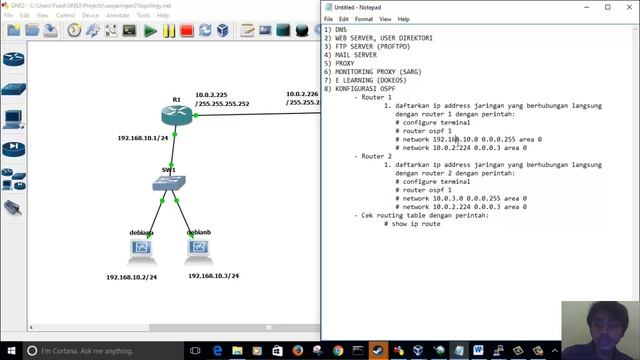Open Notepad Format menu
The width and height of the screenshot is (640, 360).
coord(364,19)
